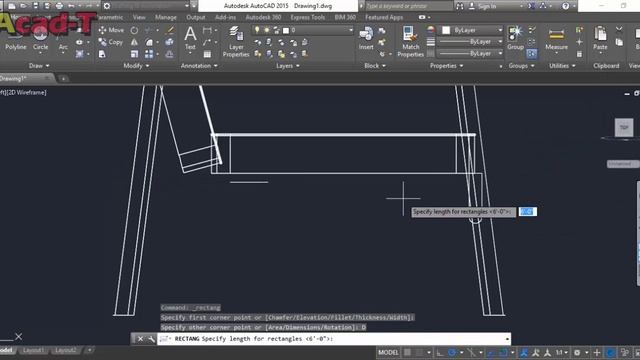Image resolution: width=640 pixels, height=360 pixels.
Task: Click Sign In button
Action: tap(482, 6)
